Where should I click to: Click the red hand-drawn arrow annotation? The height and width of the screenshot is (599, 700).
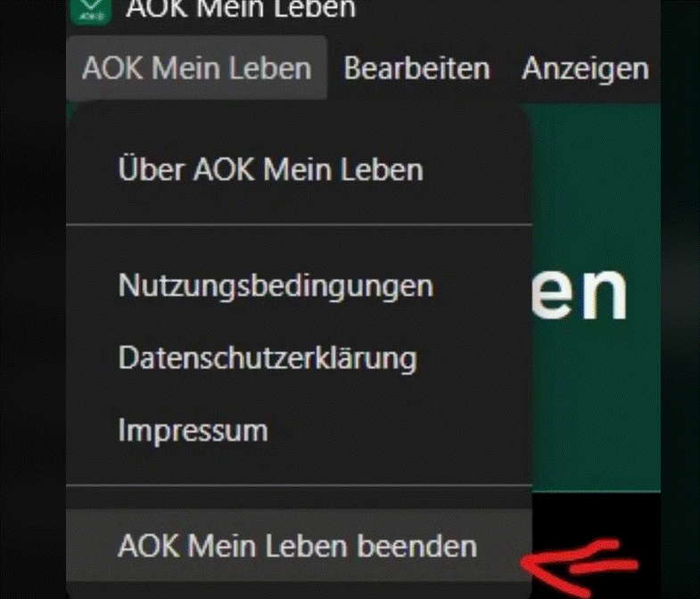(x=581, y=566)
